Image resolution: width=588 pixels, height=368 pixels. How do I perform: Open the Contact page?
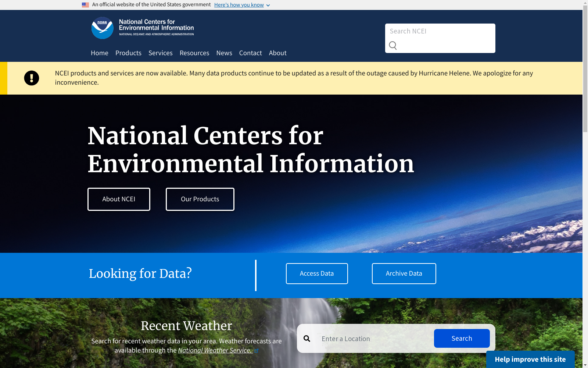click(251, 53)
